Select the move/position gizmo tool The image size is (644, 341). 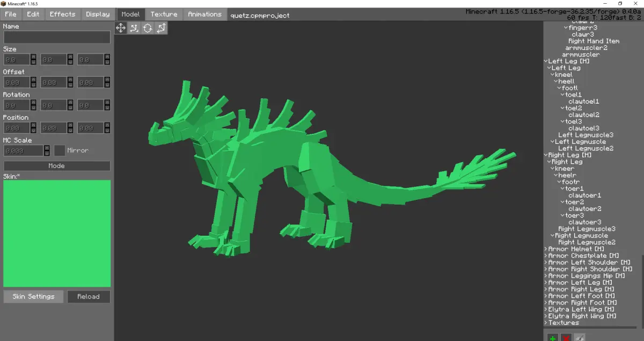[121, 28]
